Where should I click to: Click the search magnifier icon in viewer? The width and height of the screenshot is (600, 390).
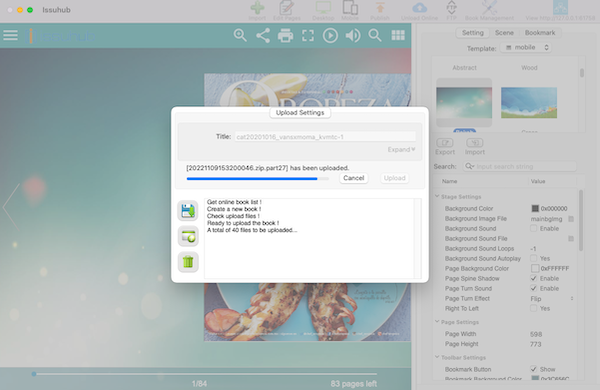point(375,35)
